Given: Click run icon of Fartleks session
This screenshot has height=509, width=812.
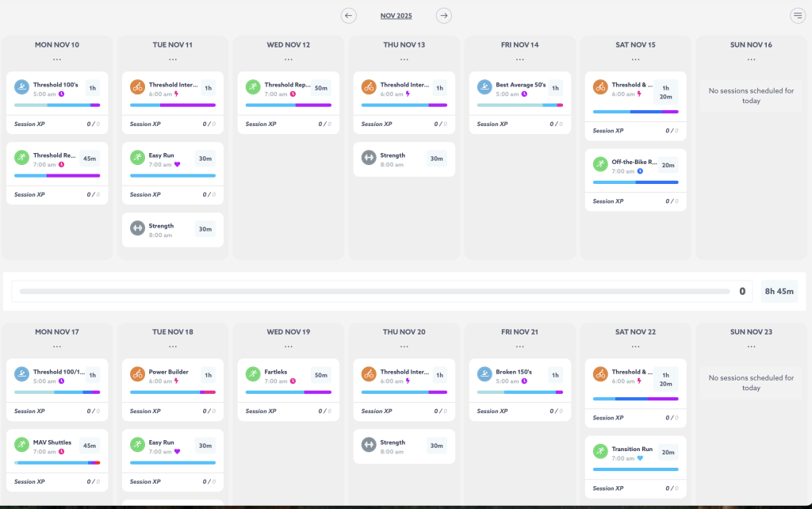Looking at the screenshot, I should 253,374.
